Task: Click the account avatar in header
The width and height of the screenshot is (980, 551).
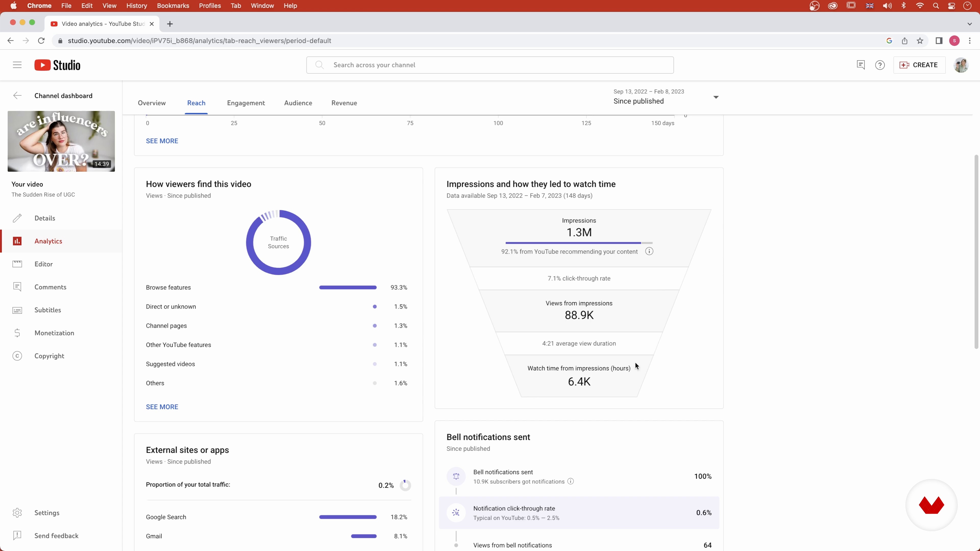Action: (961, 65)
